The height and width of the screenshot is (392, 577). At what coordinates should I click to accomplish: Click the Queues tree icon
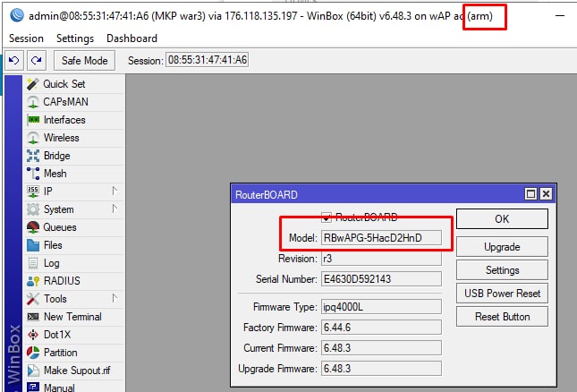(x=33, y=227)
